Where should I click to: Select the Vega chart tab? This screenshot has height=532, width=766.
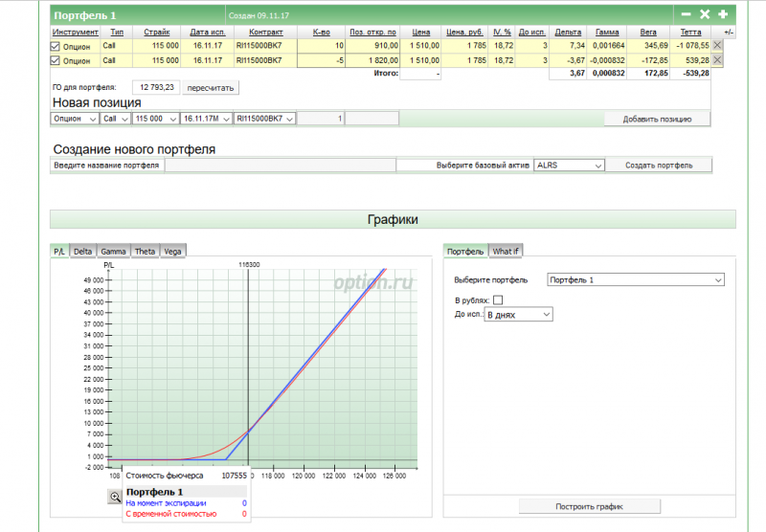pos(172,251)
